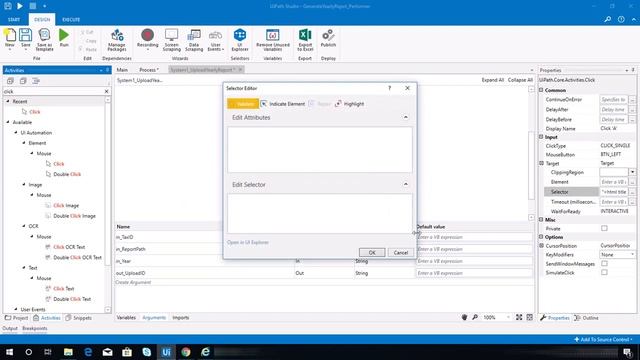Open the Main workflow tab
This screenshot has height=360, width=640.
pyautogui.click(x=122, y=70)
